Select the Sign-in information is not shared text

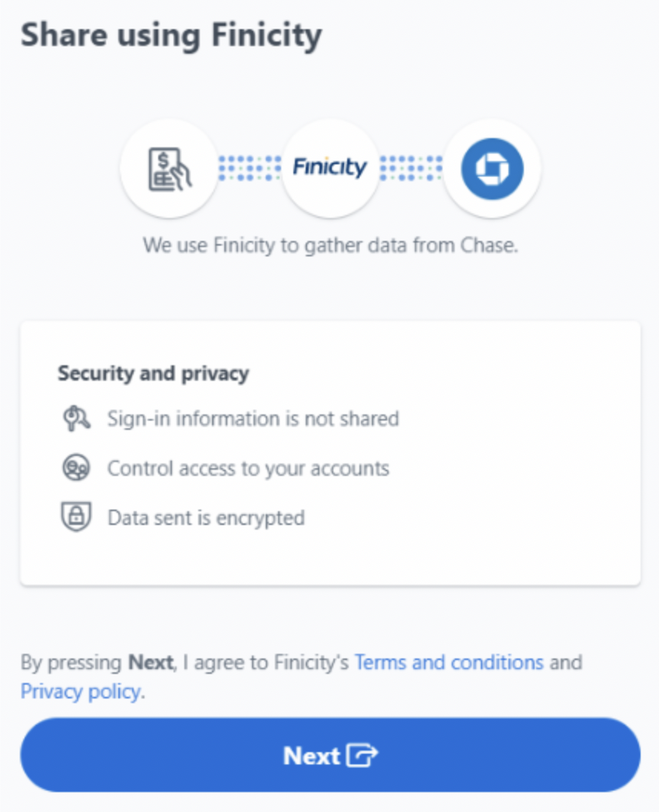(x=253, y=418)
